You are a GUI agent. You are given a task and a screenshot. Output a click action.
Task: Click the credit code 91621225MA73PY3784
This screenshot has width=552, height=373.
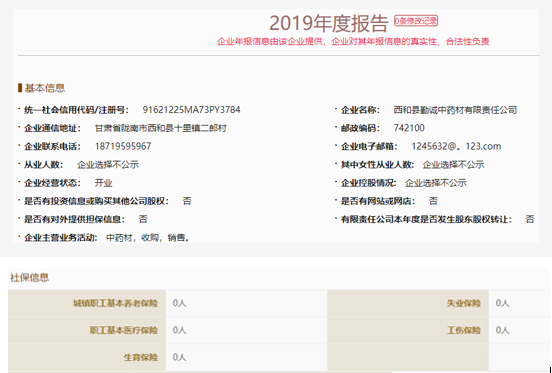(x=192, y=110)
